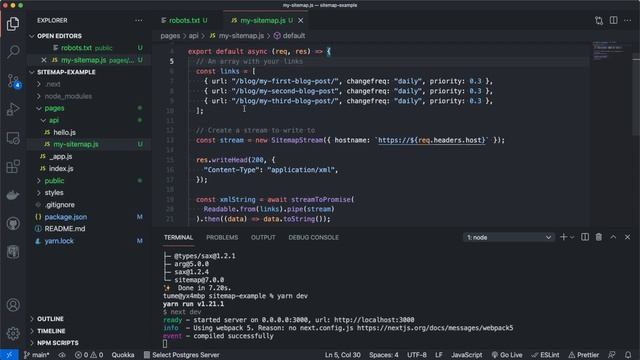Collapse the api folder

[53, 120]
